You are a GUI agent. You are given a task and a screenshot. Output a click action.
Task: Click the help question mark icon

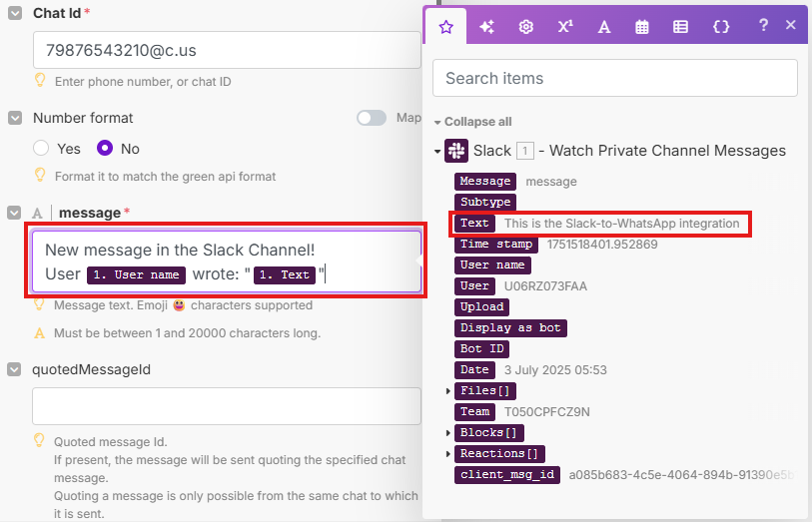pyautogui.click(x=763, y=26)
